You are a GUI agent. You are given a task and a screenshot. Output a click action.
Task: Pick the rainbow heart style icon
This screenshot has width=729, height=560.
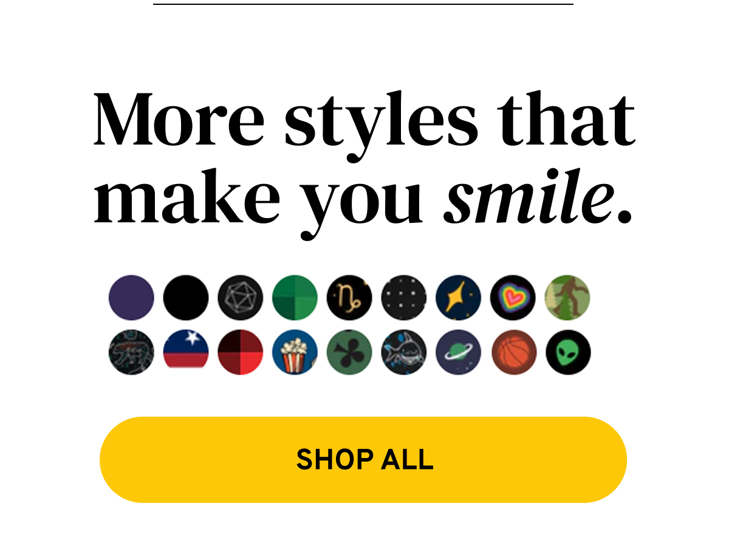[x=513, y=298]
